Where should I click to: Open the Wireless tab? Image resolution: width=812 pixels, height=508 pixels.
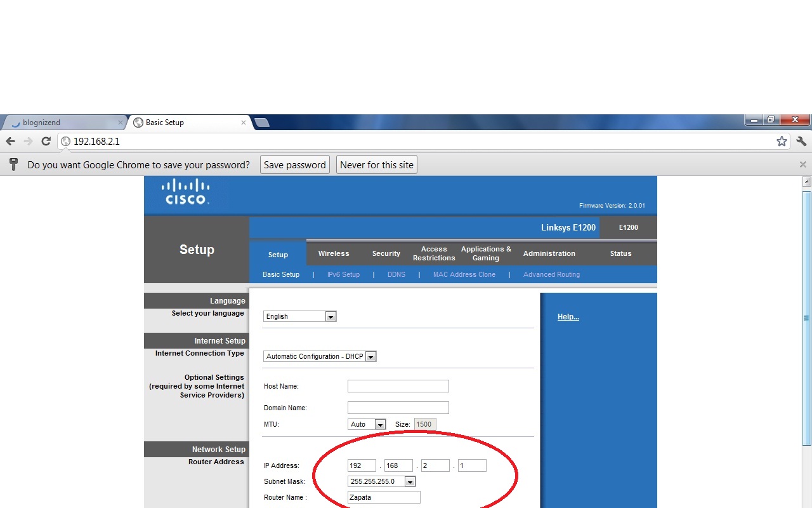click(334, 253)
